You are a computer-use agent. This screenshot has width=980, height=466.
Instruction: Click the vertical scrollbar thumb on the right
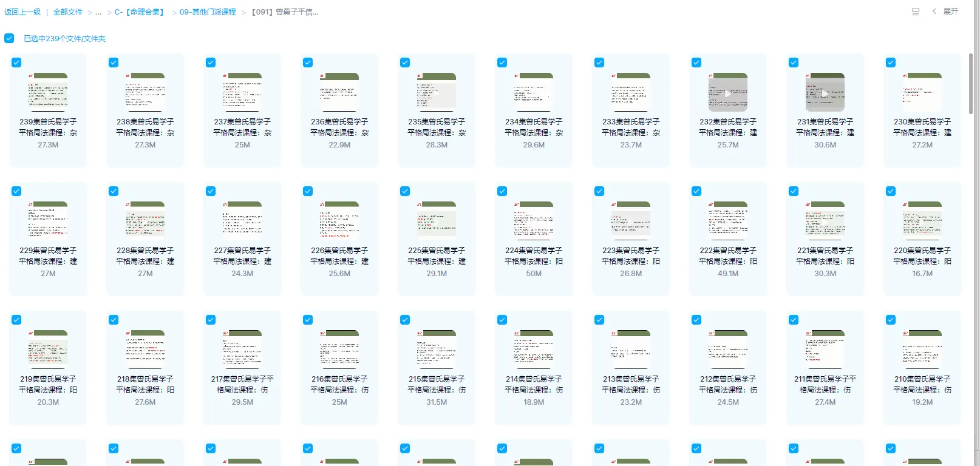(x=971, y=84)
